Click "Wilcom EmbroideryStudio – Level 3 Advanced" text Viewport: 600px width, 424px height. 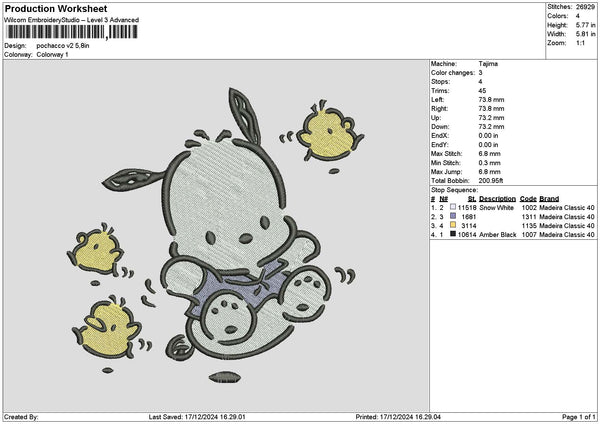[72, 20]
